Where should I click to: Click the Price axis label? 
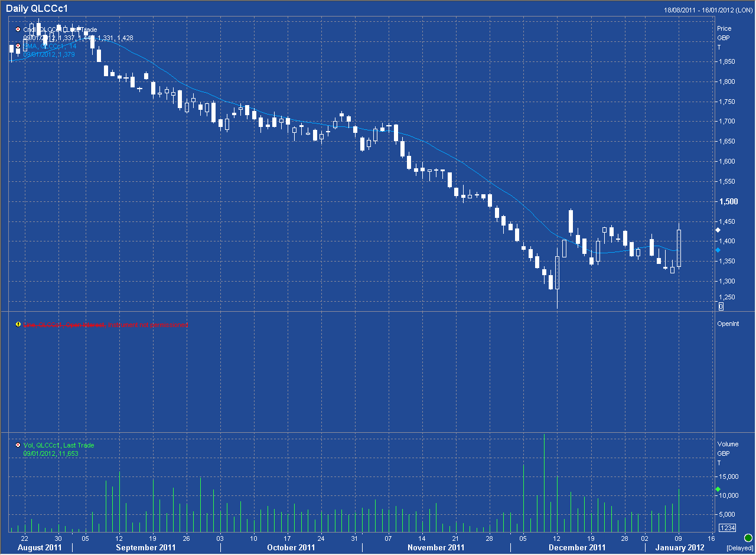(724, 28)
